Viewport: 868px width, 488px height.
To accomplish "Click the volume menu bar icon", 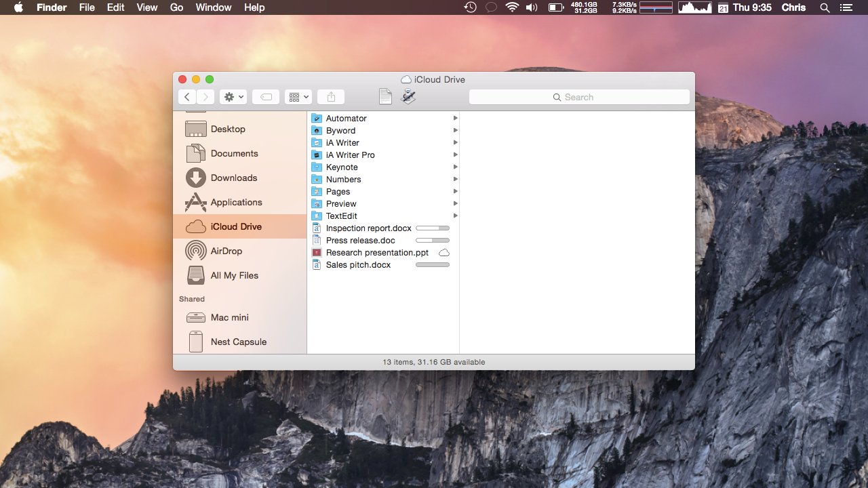I will point(532,7).
